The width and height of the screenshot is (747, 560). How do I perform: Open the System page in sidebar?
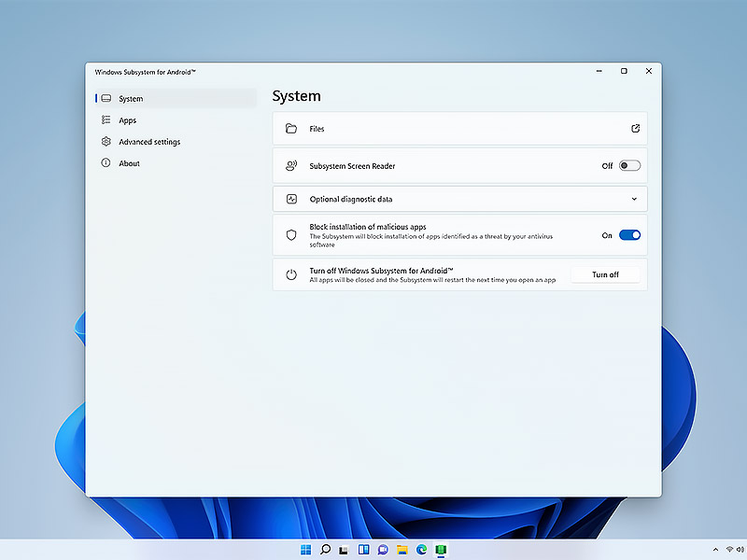pyautogui.click(x=176, y=99)
